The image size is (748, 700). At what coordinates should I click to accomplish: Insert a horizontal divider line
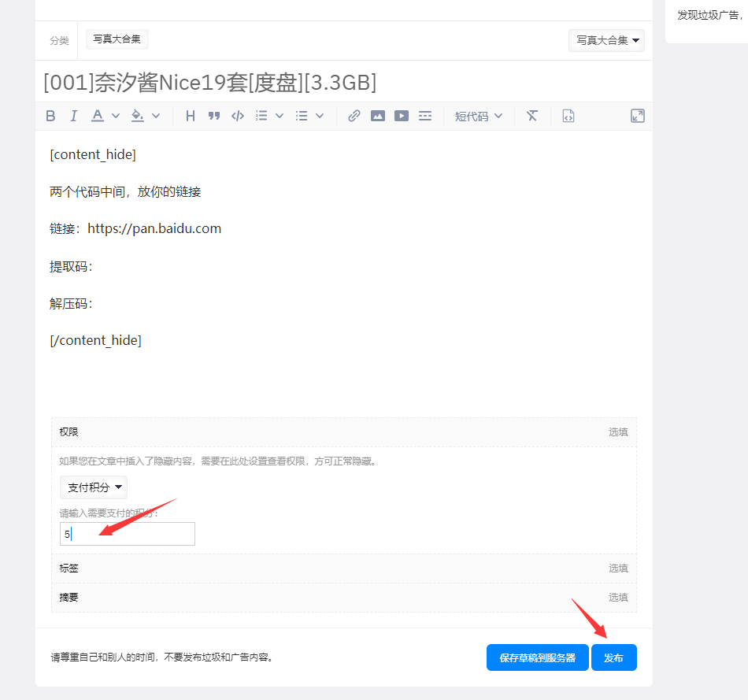(x=425, y=116)
